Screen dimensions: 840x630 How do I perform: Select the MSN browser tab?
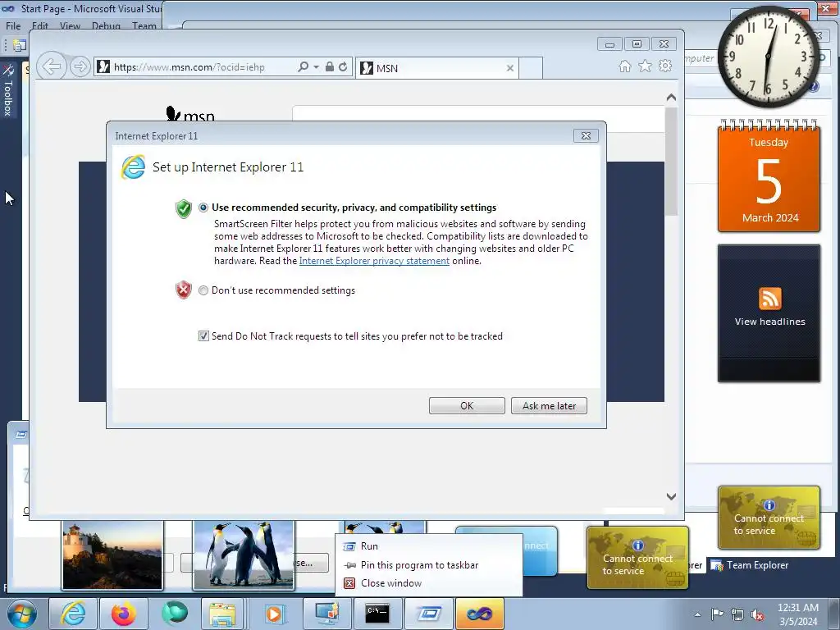(x=436, y=68)
